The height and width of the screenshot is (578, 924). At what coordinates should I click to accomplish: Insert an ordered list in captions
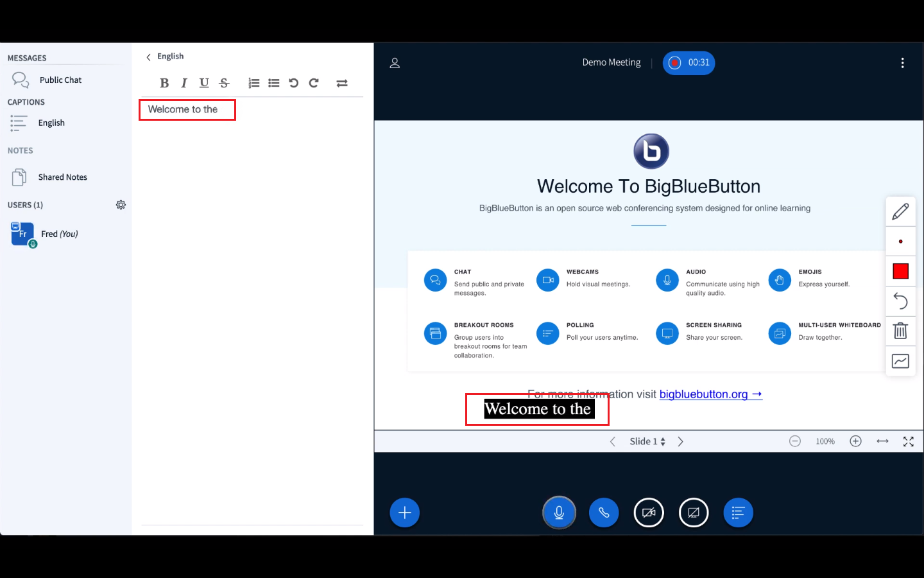[x=254, y=83]
